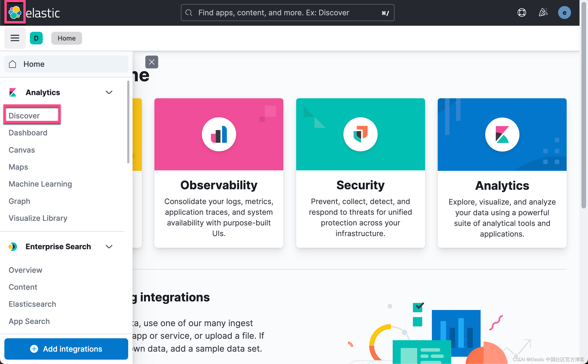Collapse the Enterprise Search section
The image size is (588, 364).
click(x=109, y=247)
